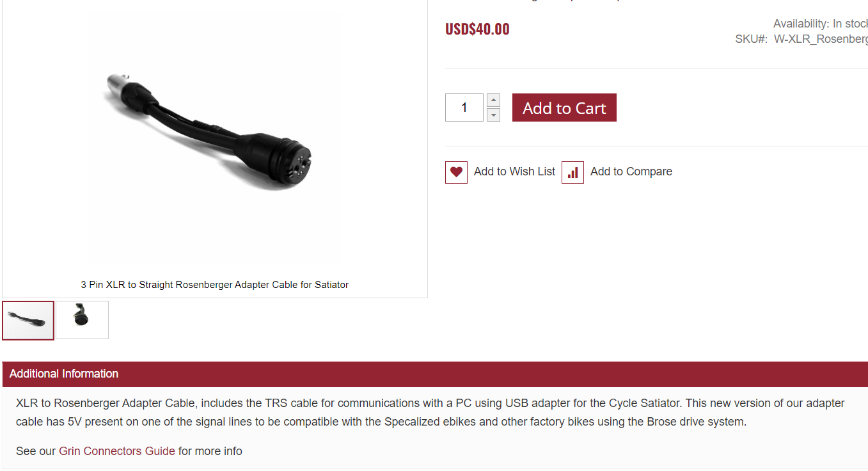This screenshot has height=471, width=868.
Task: Click the XLR to Rosenberger description paragraph
Action: pyautogui.click(x=430, y=413)
